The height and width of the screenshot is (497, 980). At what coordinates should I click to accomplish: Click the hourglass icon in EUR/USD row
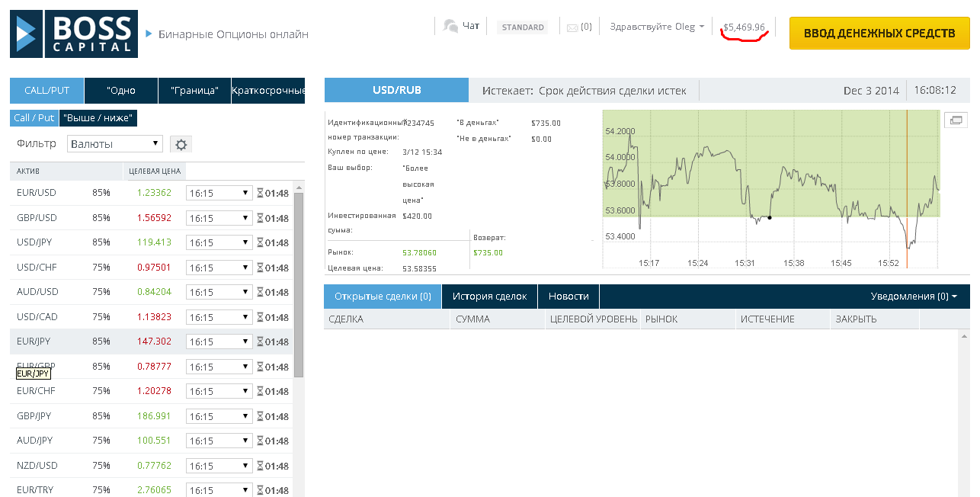[259, 193]
